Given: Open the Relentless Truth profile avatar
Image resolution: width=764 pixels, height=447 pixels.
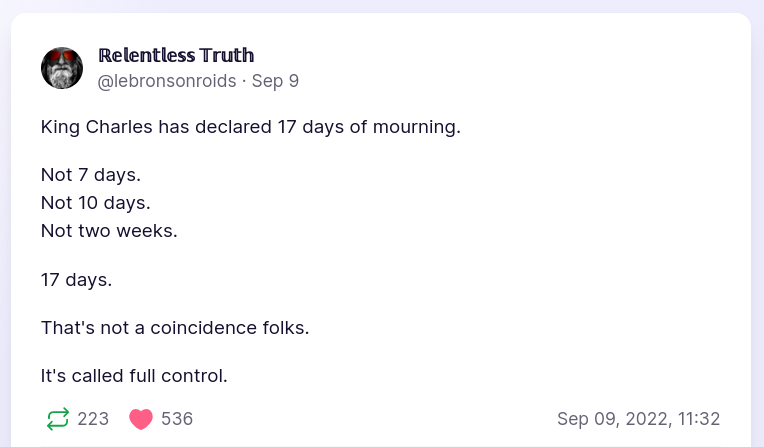Looking at the screenshot, I should pyautogui.click(x=62, y=68).
